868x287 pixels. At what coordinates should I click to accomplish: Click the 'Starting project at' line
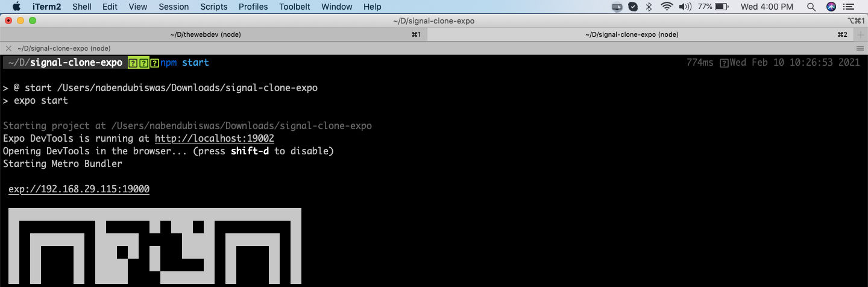[x=187, y=125]
